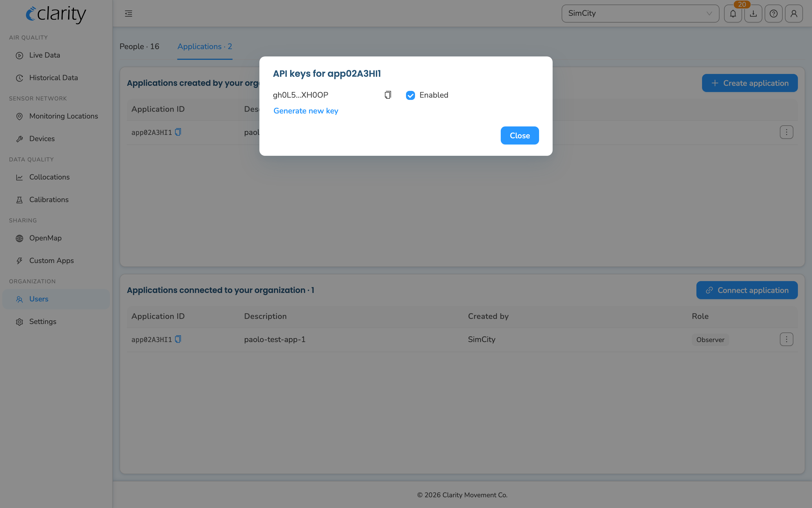The height and width of the screenshot is (508, 812).
Task: Click Application ID header in created table
Action: [158, 109]
